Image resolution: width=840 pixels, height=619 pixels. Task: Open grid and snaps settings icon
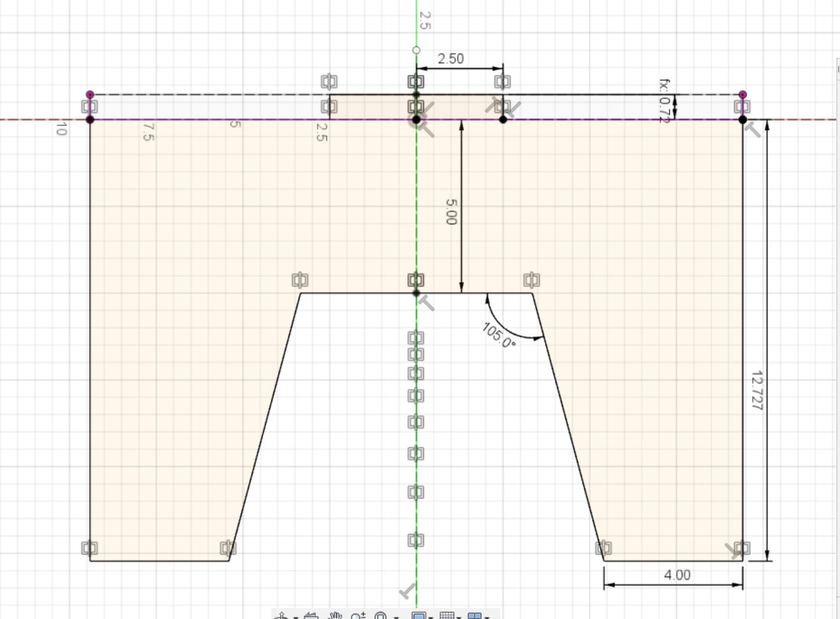tap(447, 615)
